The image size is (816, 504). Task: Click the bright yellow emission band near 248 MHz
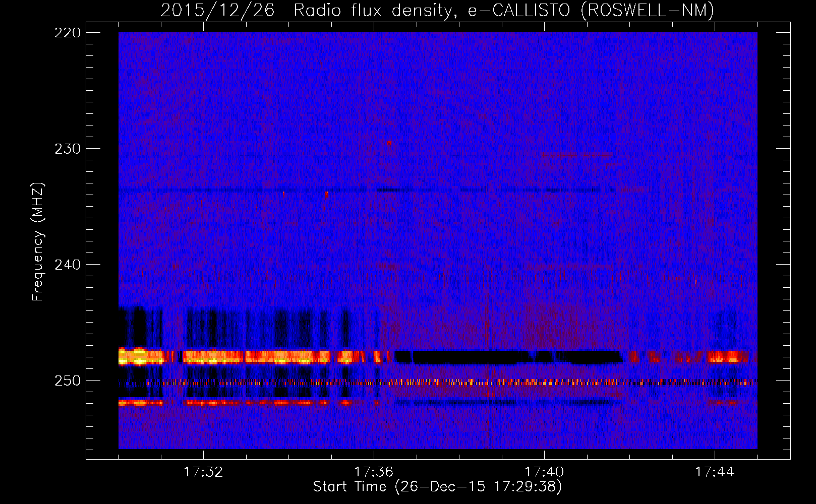(224, 357)
